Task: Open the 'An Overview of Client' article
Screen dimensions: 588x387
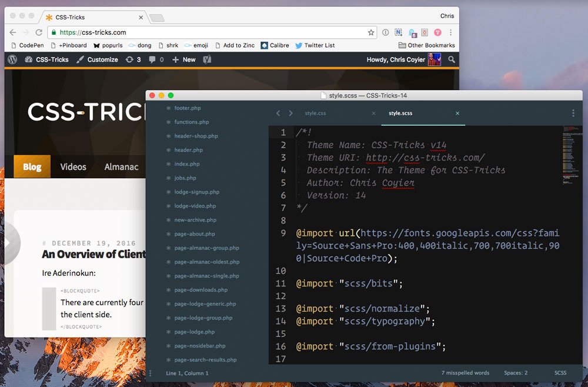Action: (x=93, y=255)
